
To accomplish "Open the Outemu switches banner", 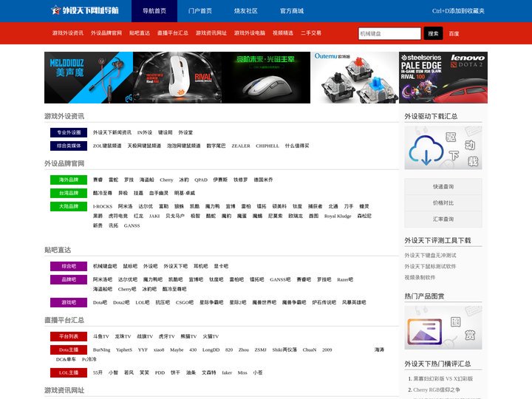I will (355, 78).
